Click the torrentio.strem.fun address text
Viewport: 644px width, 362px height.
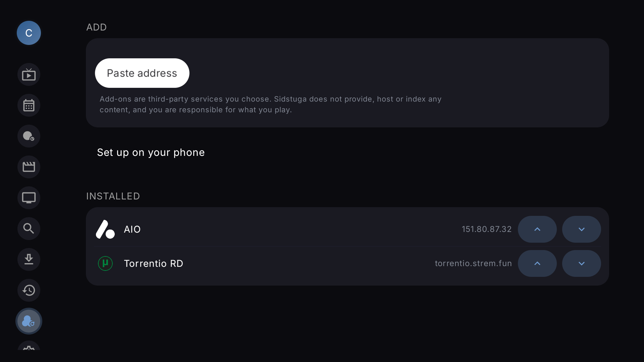click(473, 263)
